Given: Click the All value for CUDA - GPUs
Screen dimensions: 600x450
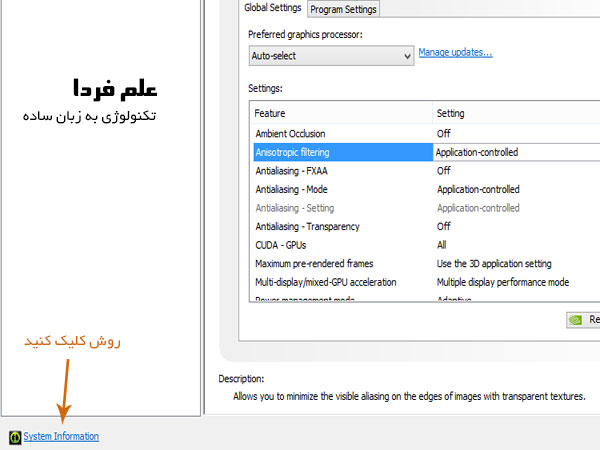Looking at the screenshot, I should tap(442, 245).
